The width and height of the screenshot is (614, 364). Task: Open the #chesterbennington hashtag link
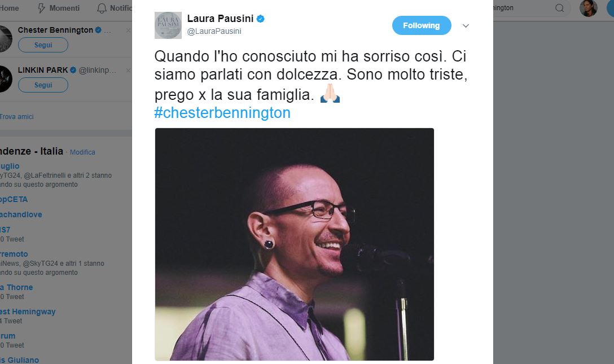(x=222, y=113)
